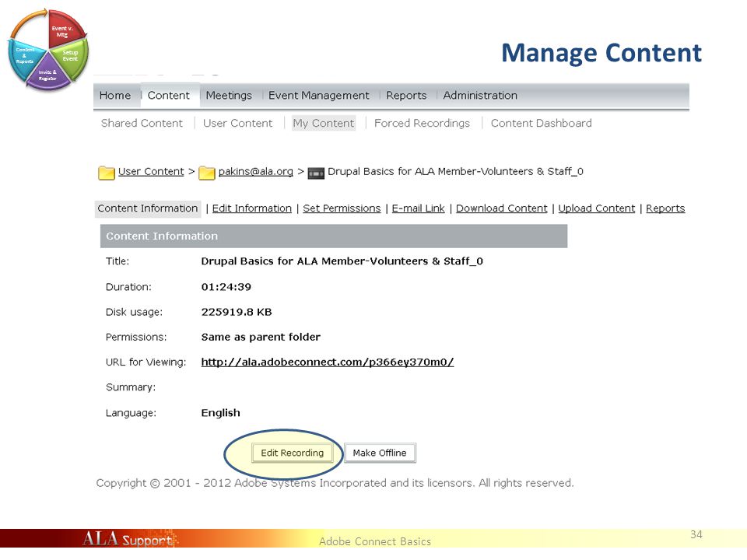Follow the pakins@ala.org breadcrumb link

(x=256, y=171)
